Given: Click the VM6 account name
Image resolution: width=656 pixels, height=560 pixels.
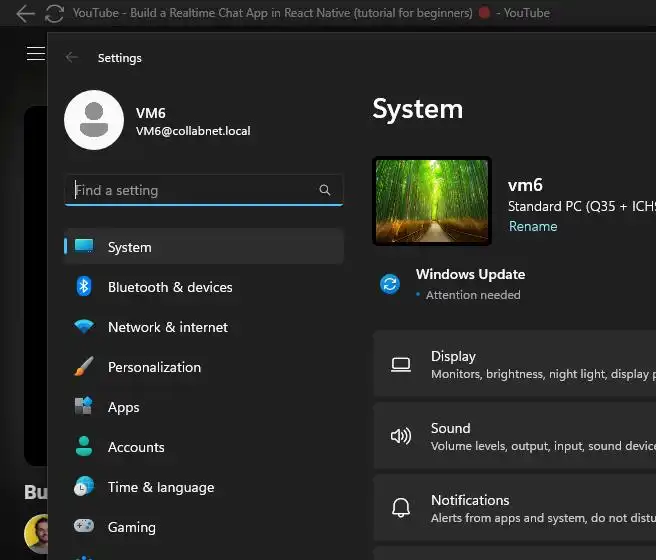Looking at the screenshot, I should pos(151,113).
